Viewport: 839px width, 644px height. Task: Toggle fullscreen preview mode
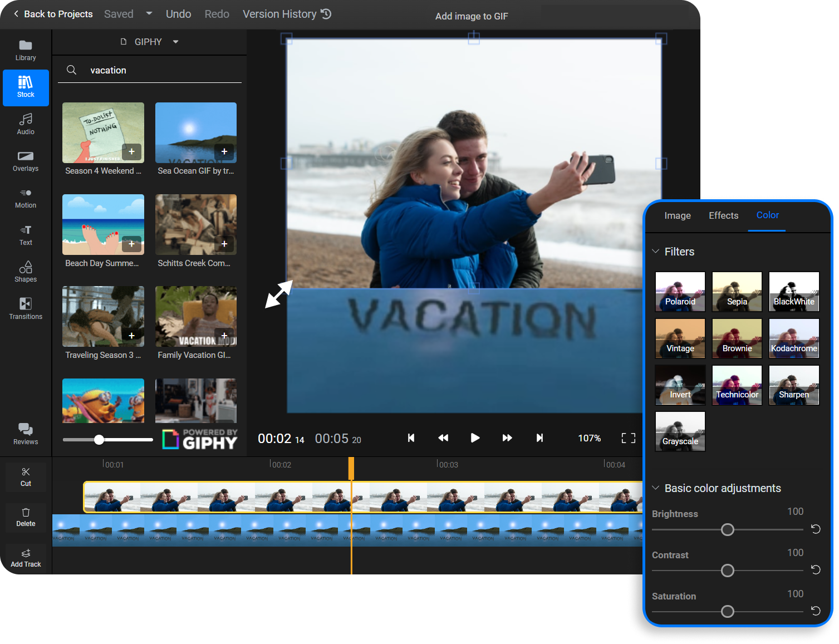click(x=627, y=438)
